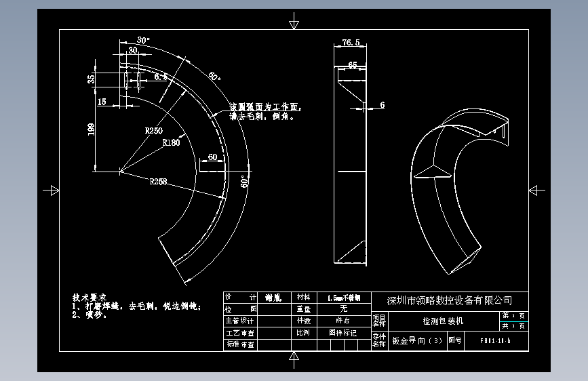Click the 材料 label cell

point(304,298)
